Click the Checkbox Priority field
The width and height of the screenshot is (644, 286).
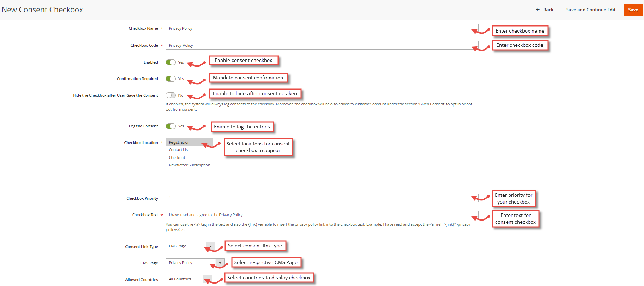click(322, 198)
